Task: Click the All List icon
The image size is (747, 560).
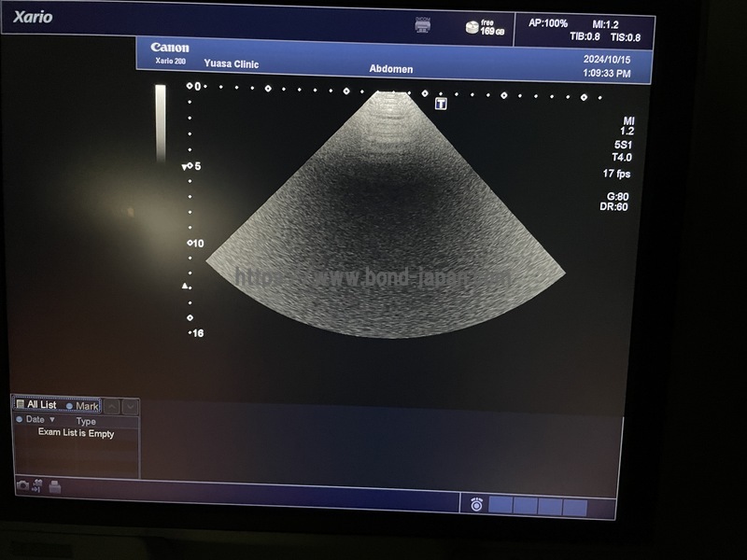Action: (x=21, y=405)
